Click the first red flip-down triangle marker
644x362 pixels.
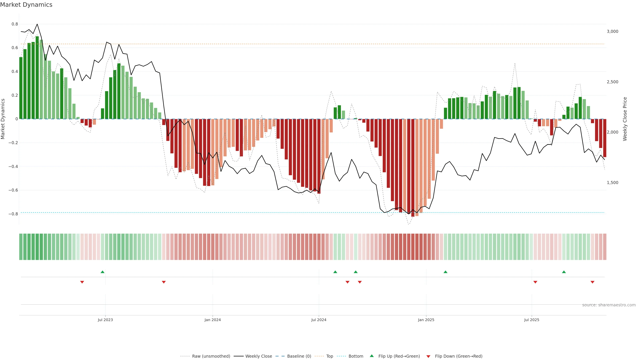pos(82,282)
